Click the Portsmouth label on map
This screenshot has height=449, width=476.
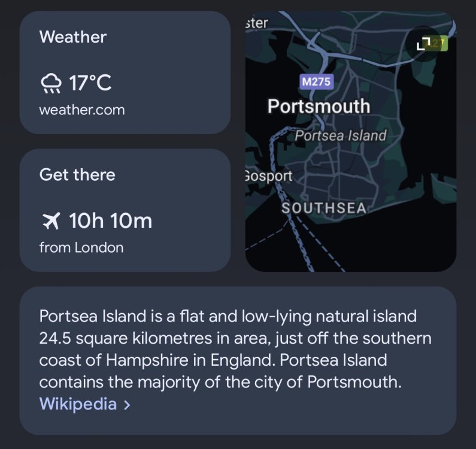click(319, 106)
